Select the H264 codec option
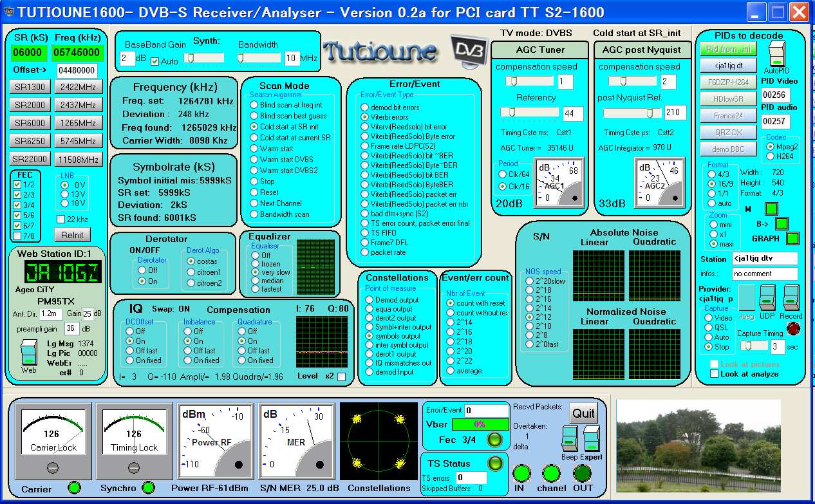 click(x=771, y=156)
